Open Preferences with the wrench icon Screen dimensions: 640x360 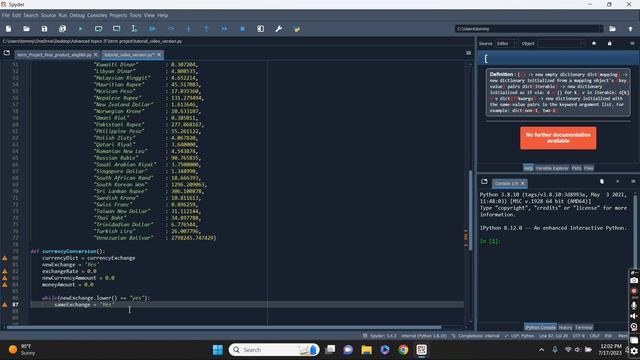278,29
